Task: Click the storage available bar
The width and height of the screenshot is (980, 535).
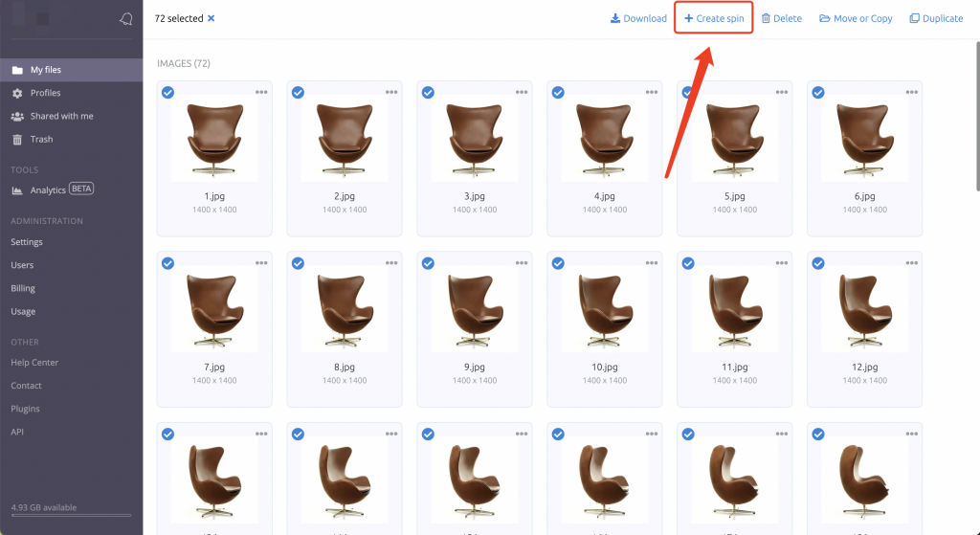Action: click(71, 516)
